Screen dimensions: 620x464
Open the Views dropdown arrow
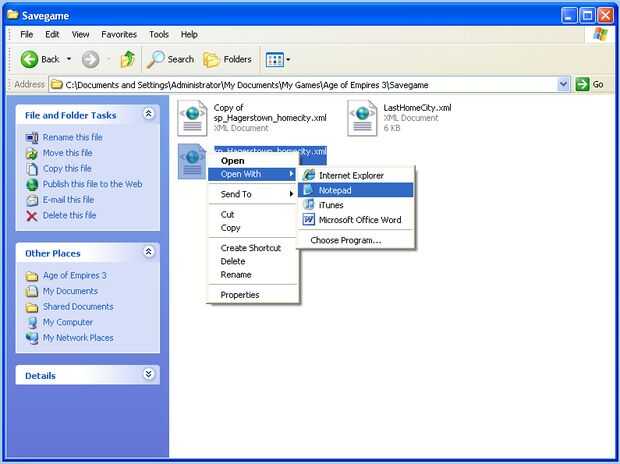point(288,60)
